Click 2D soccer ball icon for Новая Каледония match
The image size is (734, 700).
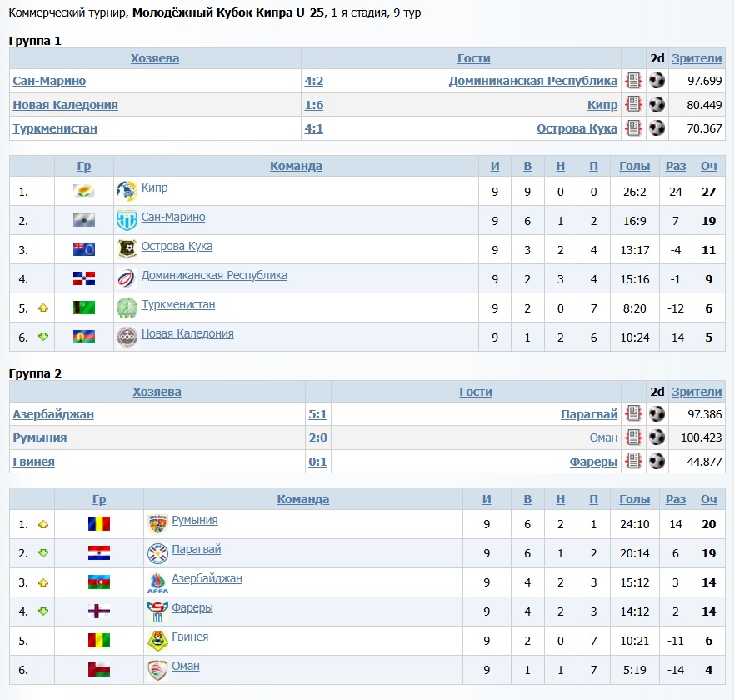[x=657, y=105]
